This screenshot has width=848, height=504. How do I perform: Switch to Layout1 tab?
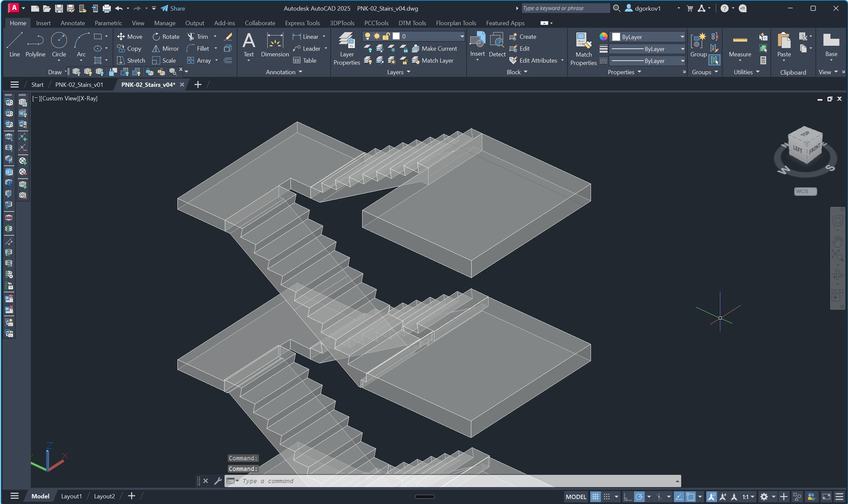71,496
